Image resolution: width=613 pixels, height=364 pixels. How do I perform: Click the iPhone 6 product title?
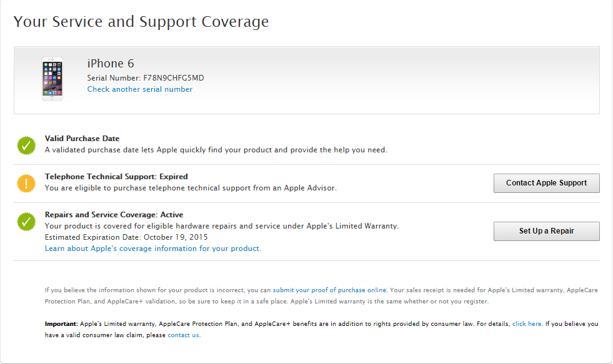point(111,64)
